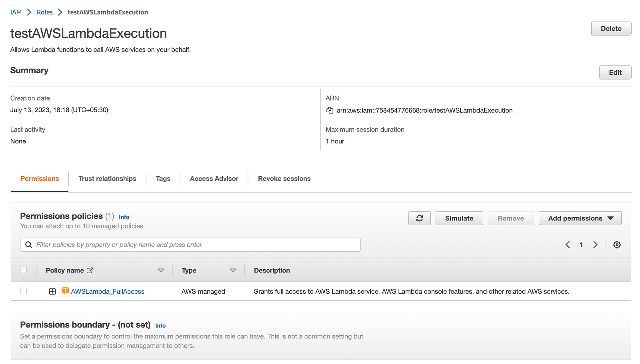The width and height of the screenshot is (640, 364).
Task: Click the search magnifier in filter box
Action: pyautogui.click(x=28, y=245)
